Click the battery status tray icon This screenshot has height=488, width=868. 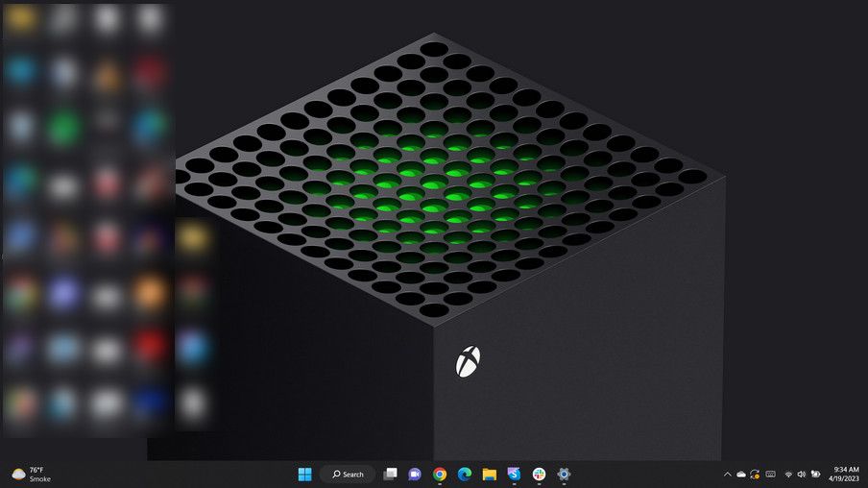(815, 475)
